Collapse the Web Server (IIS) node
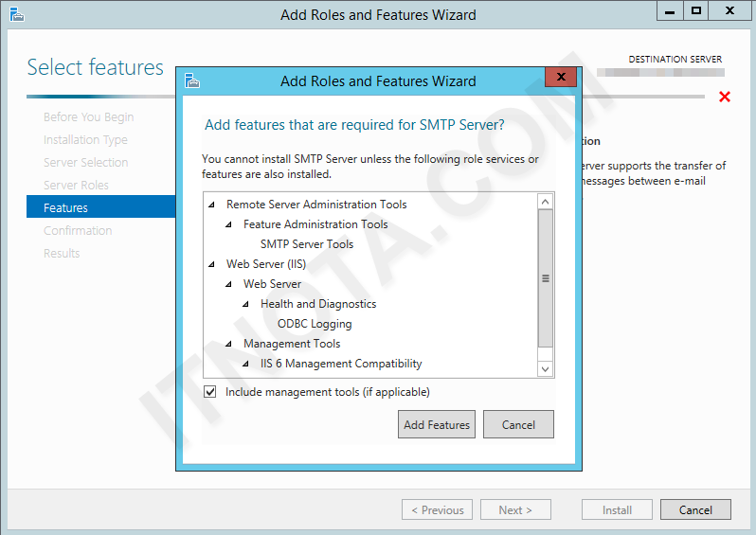Screen dimensions: 756x535 [211, 264]
